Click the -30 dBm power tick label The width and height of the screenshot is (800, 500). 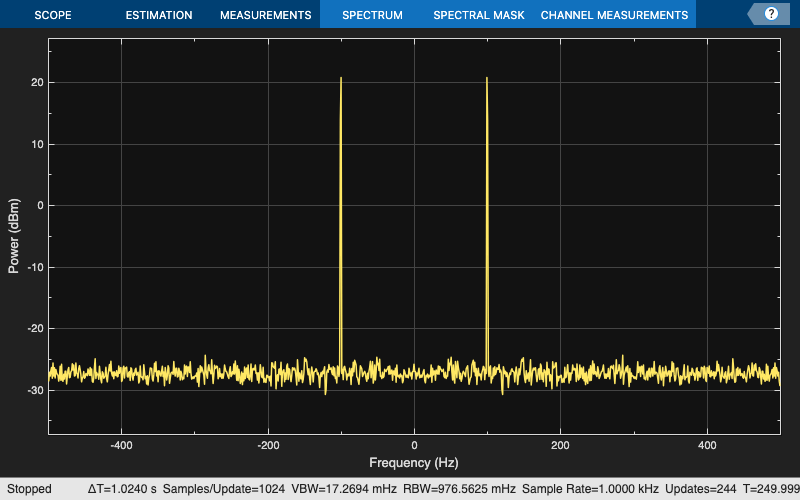coord(35,390)
